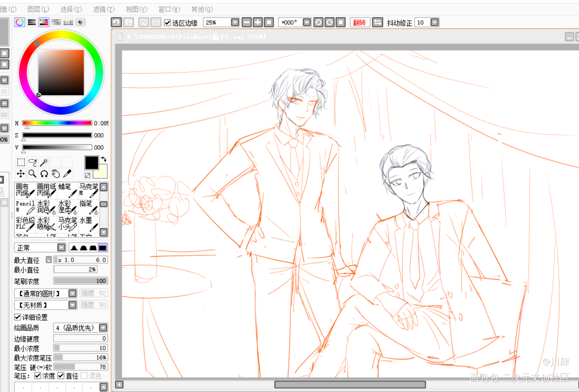The width and height of the screenshot is (579, 392).
Task: Pick the eyedropper tool
Action: point(67,173)
